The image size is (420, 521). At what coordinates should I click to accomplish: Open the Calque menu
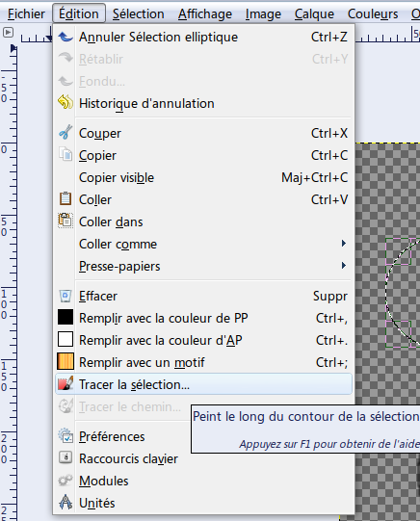point(314,13)
